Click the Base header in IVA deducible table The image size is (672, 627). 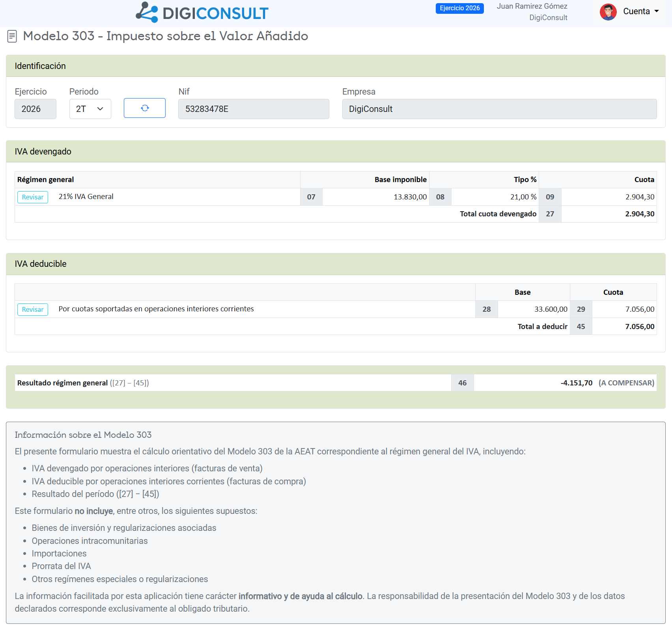[x=523, y=292]
